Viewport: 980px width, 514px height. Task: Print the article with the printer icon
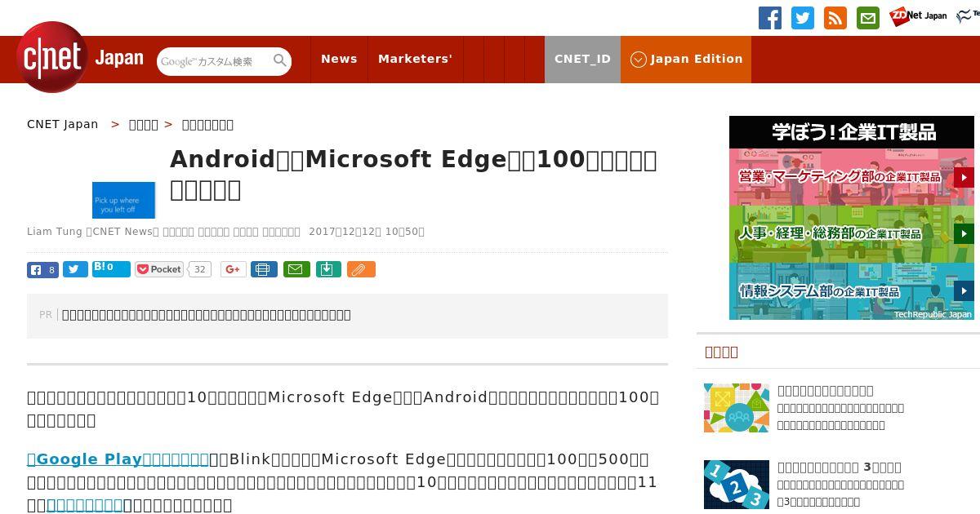(264, 269)
